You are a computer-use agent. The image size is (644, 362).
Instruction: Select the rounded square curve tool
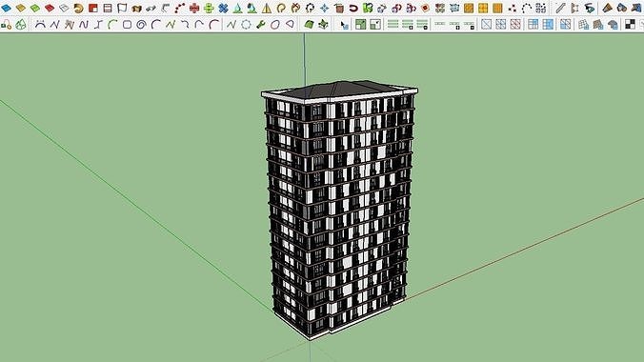(x=127, y=25)
